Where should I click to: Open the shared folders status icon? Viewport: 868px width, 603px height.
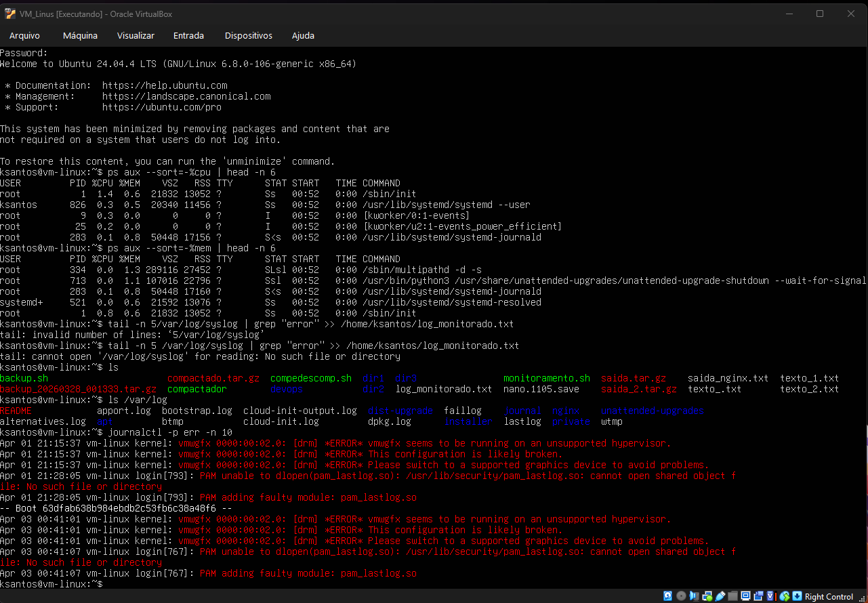coord(733,596)
